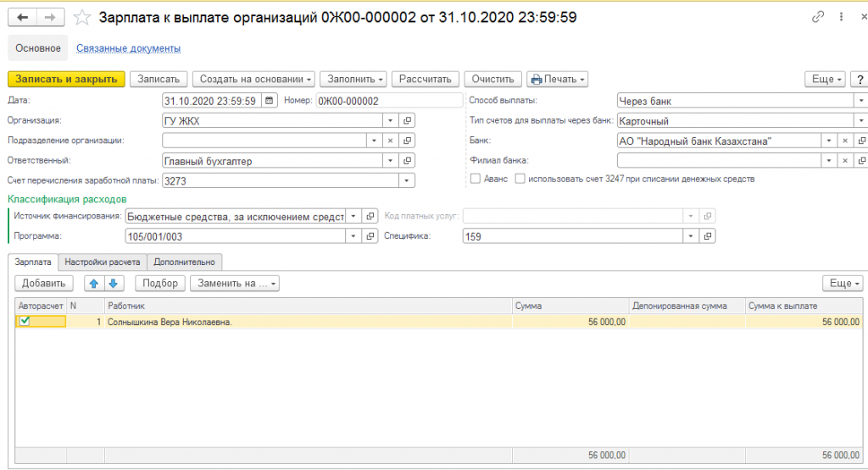The height and width of the screenshot is (470, 868).
Task: Select the Сумма cell 56 000,00 in row
Action: pyautogui.click(x=570, y=322)
